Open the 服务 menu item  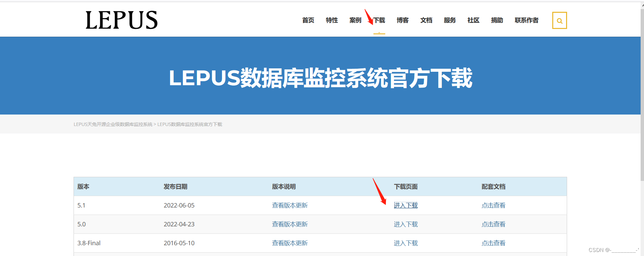pos(450,20)
